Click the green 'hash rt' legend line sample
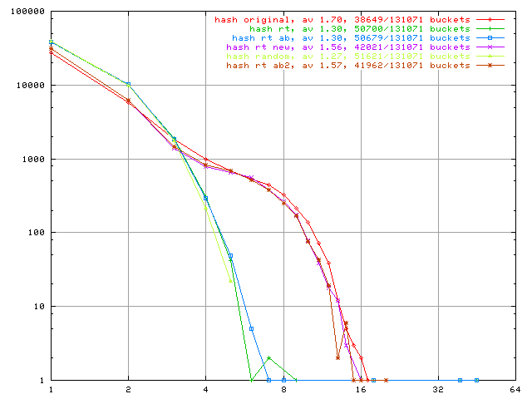The height and width of the screenshot is (399, 532). 491,28
